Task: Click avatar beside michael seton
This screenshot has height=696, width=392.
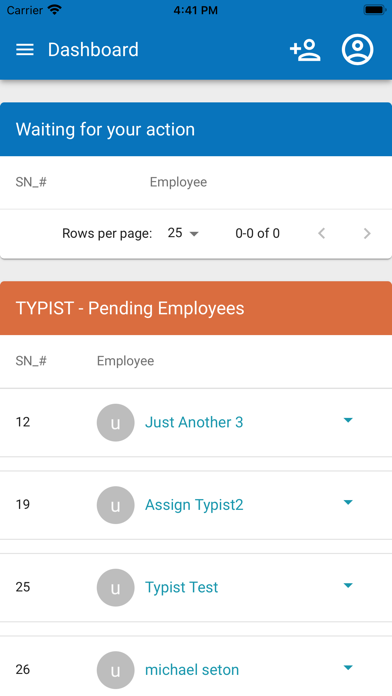Action: click(115, 670)
